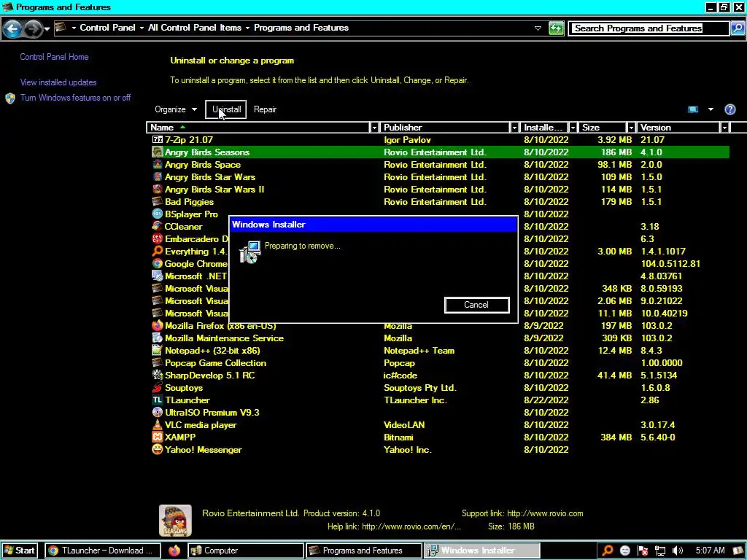This screenshot has height=560, width=747.
Task: Click the support link http://www.rovio.com
Action: [545, 513]
